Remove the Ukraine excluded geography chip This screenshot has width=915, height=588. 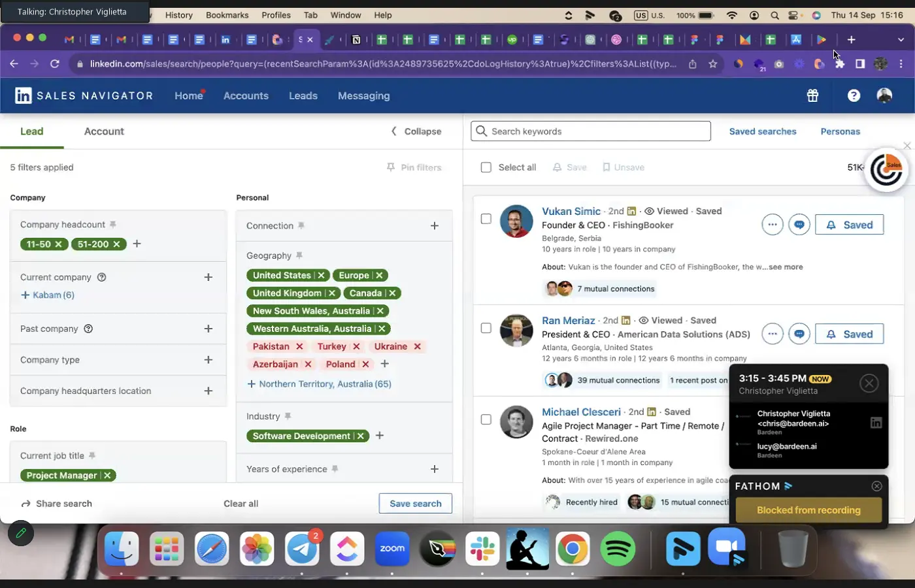pos(417,346)
